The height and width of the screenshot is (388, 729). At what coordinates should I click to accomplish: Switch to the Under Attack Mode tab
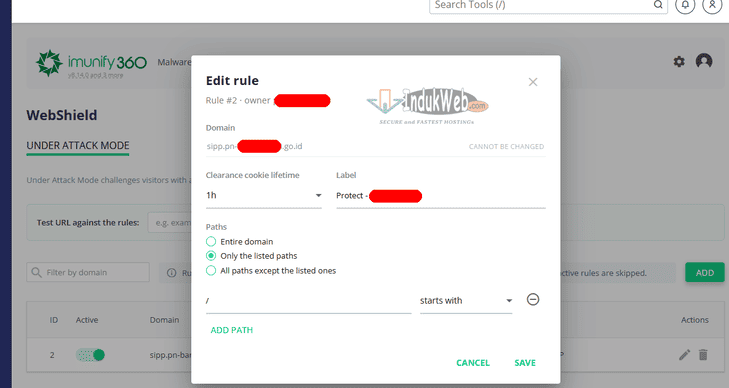click(78, 145)
